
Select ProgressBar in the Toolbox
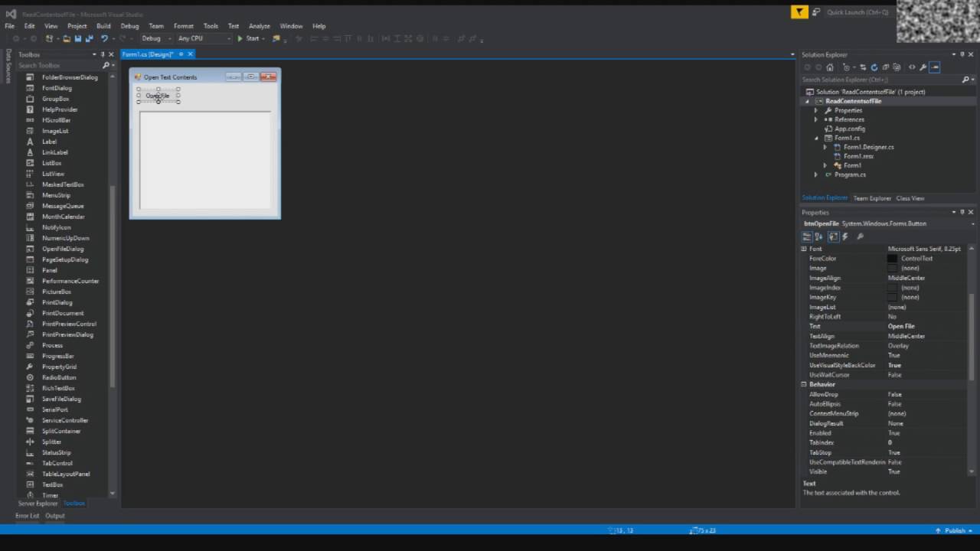58,356
